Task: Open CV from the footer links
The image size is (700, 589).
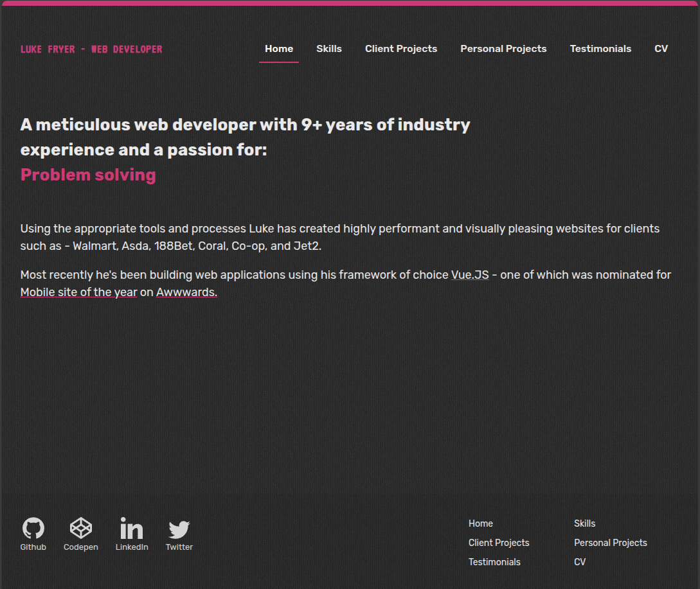Action: pyautogui.click(x=579, y=561)
